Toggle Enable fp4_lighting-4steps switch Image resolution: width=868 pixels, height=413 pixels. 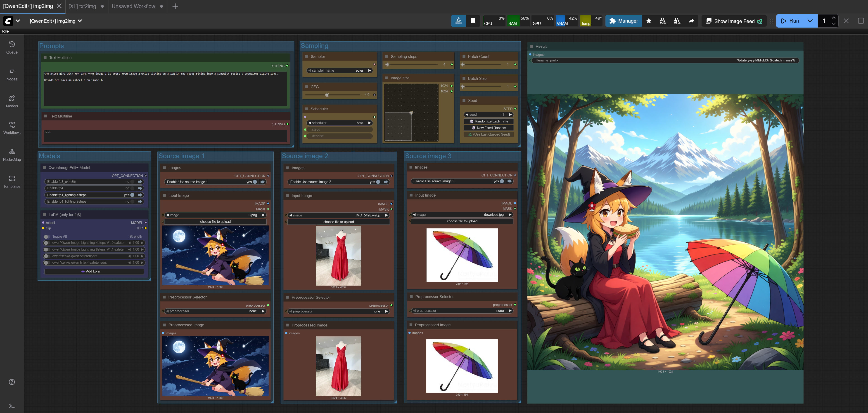tap(133, 195)
